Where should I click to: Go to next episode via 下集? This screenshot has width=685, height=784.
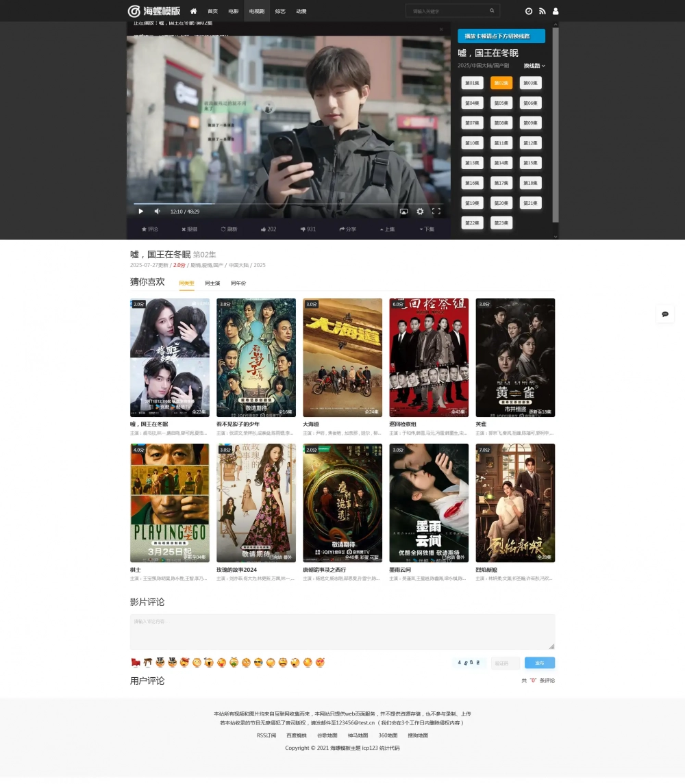point(427,229)
